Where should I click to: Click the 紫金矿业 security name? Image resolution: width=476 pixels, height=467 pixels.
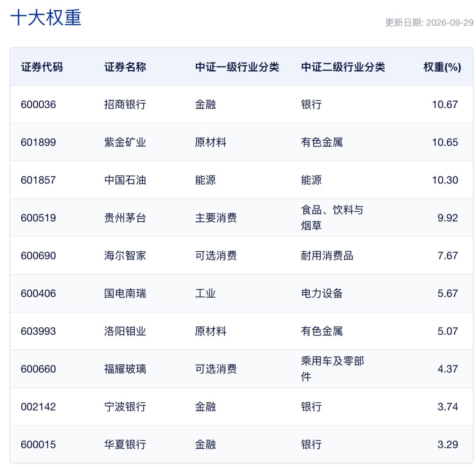125,142
